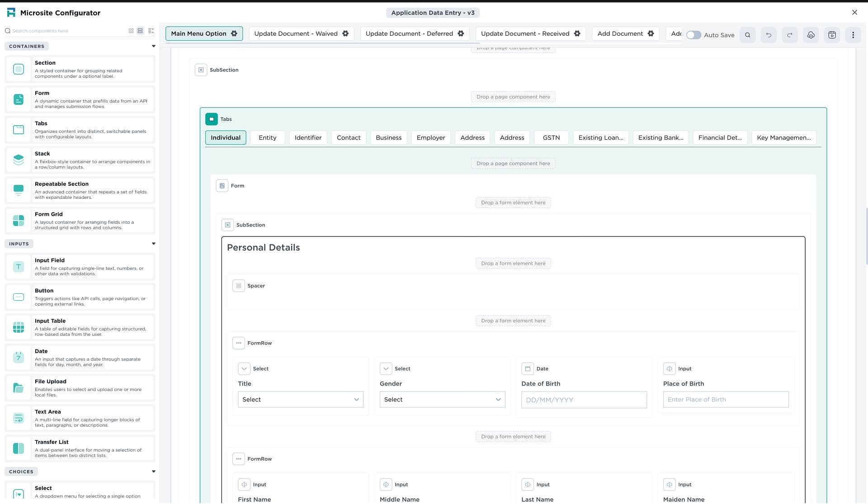The image size is (868, 504).
Task: Select the Repeatable Section component card
Action: coord(80,190)
